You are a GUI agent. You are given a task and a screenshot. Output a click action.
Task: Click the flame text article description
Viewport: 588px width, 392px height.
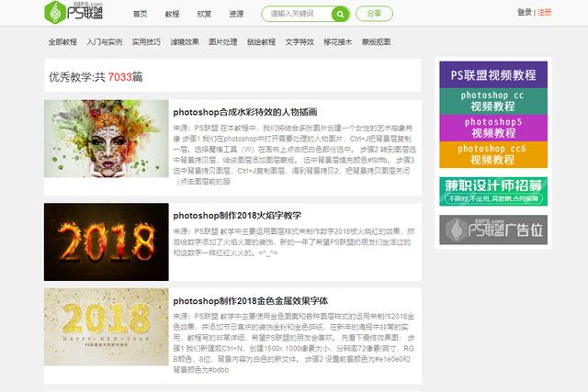coord(294,242)
